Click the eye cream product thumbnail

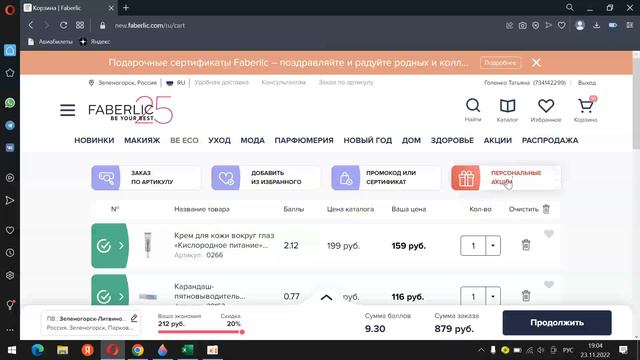click(x=148, y=245)
